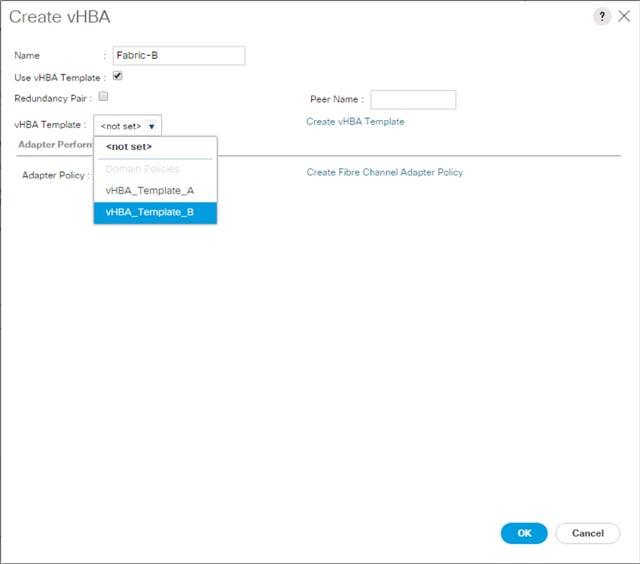640x564 pixels.
Task: Enable the Redundancy Pair checkbox
Action: 104,97
